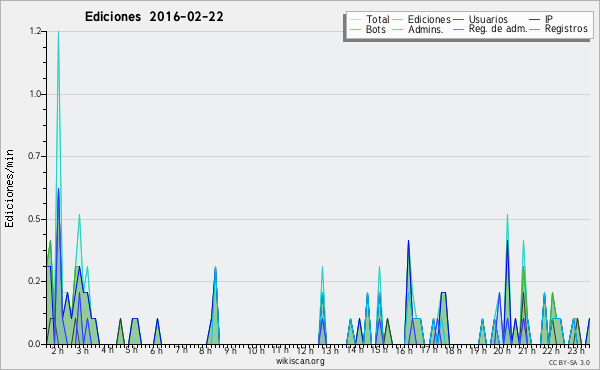Click the '17 h' x-axis tick label
This screenshot has width=600, height=370.
point(429,350)
